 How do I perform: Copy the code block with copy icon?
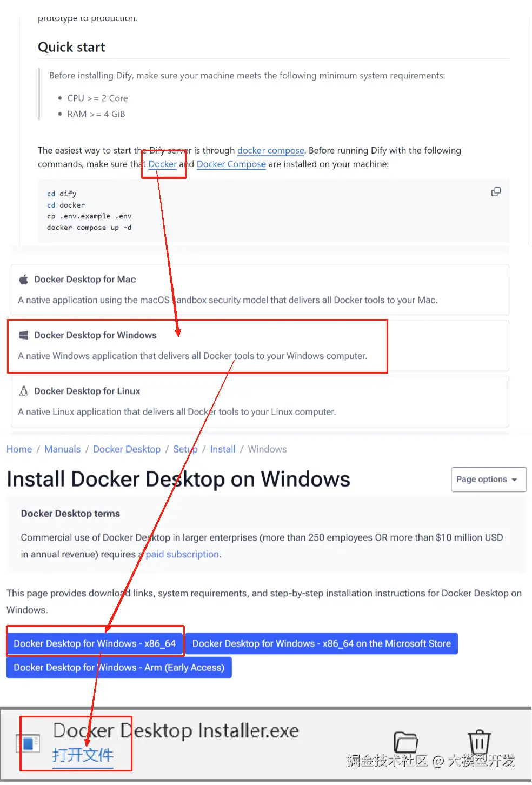(x=496, y=192)
